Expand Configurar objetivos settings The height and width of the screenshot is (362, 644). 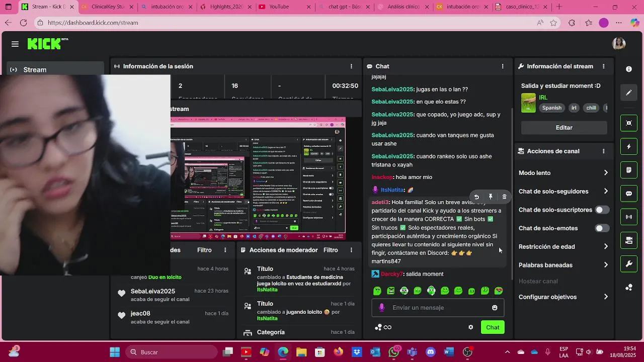[563, 297]
